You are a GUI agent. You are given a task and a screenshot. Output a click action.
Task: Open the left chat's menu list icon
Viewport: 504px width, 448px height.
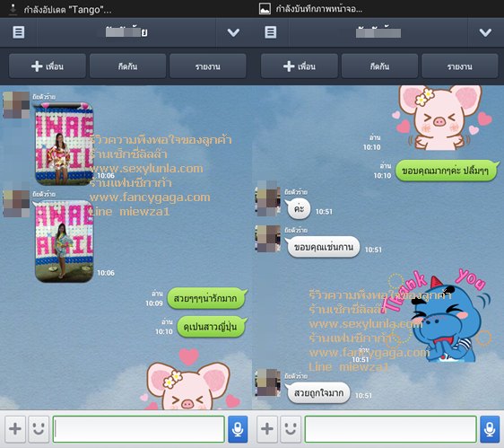point(18,32)
